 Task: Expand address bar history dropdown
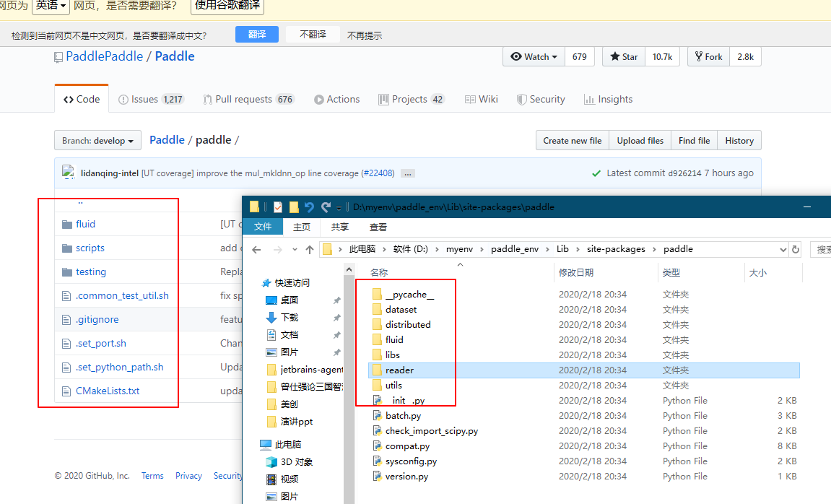point(783,249)
